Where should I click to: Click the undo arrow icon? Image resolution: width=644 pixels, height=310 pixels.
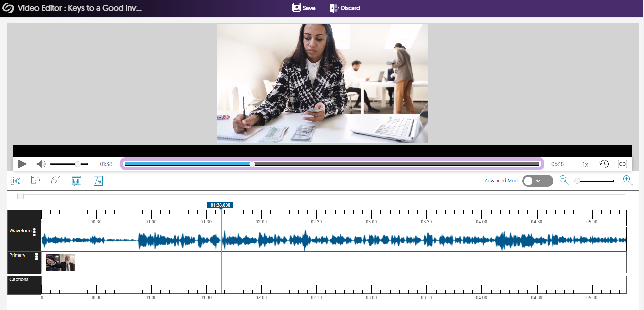click(35, 180)
